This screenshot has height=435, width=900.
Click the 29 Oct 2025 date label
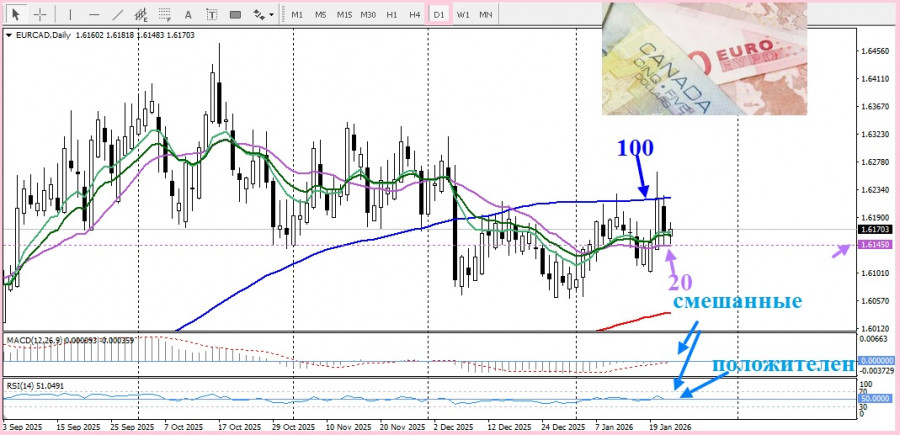(x=294, y=428)
